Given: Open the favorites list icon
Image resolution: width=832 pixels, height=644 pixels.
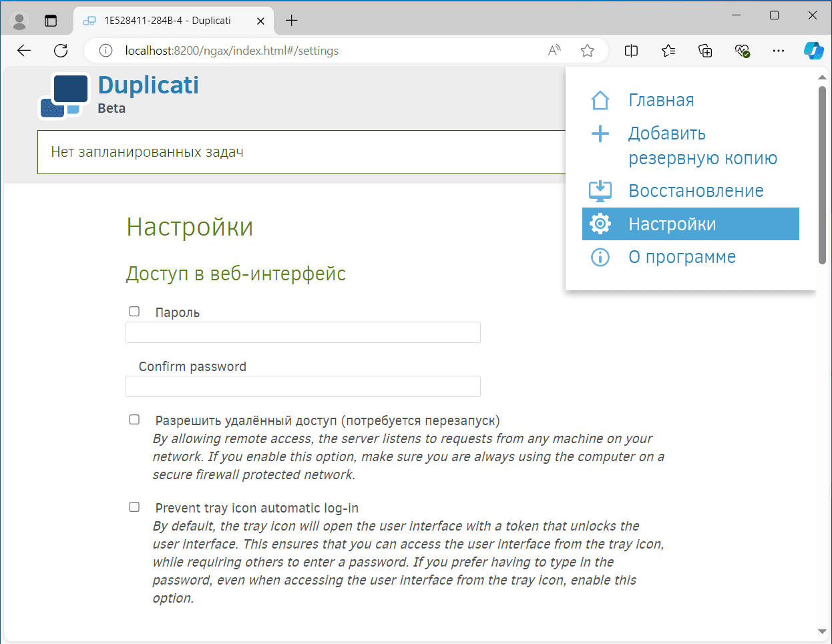Looking at the screenshot, I should point(668,51).
